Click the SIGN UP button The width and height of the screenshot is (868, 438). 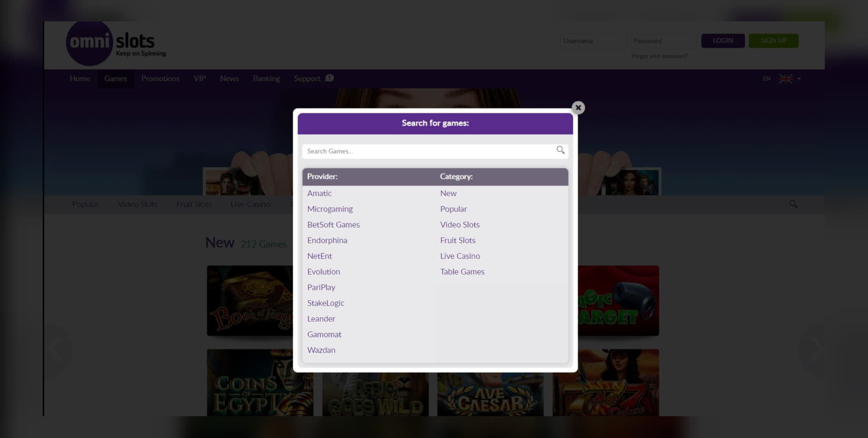(774, 41)
